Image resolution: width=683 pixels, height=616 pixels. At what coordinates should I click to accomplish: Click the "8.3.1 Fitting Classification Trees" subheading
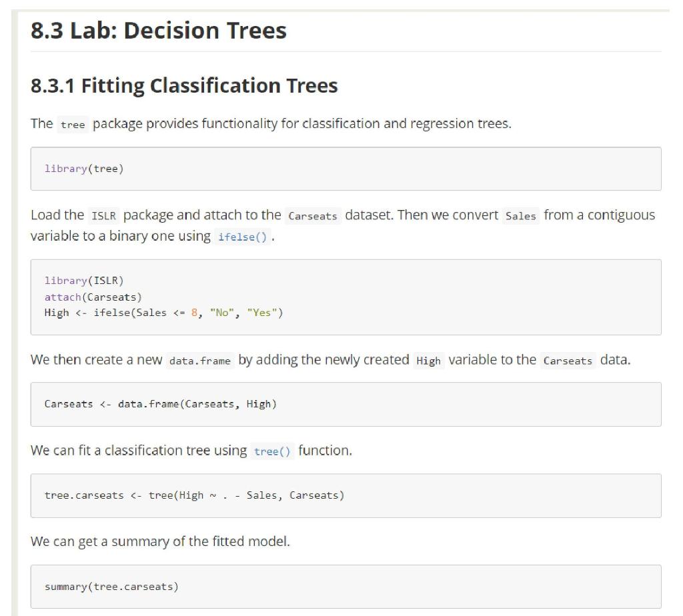[184, 86]
